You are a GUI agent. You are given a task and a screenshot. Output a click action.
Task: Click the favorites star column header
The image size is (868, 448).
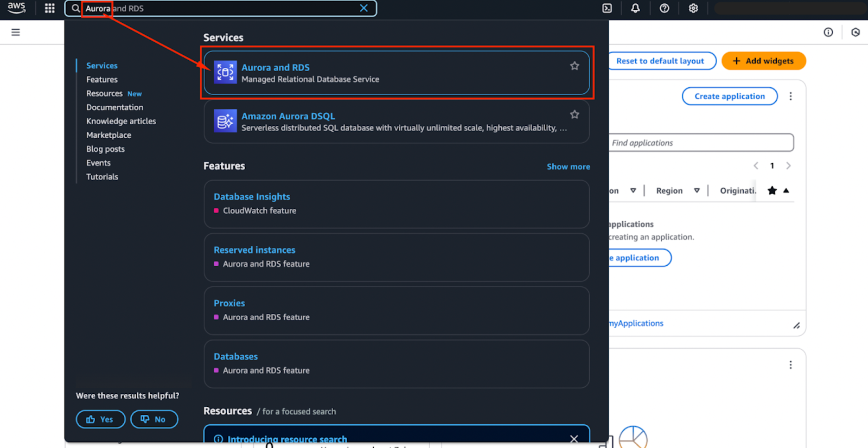pos(772,190)
